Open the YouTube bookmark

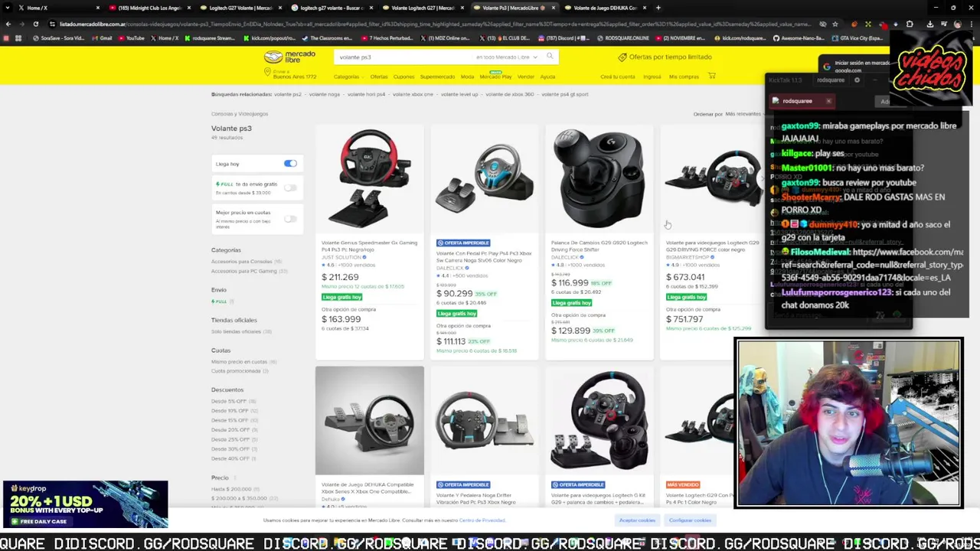131,37
